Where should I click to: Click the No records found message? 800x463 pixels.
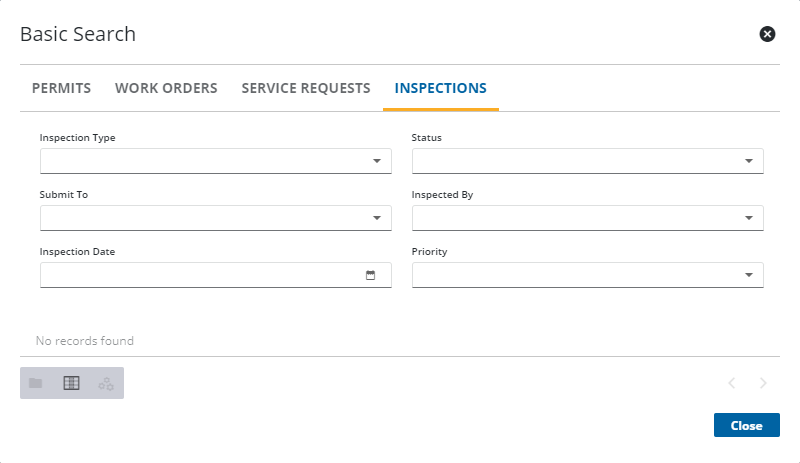(85, 341)
